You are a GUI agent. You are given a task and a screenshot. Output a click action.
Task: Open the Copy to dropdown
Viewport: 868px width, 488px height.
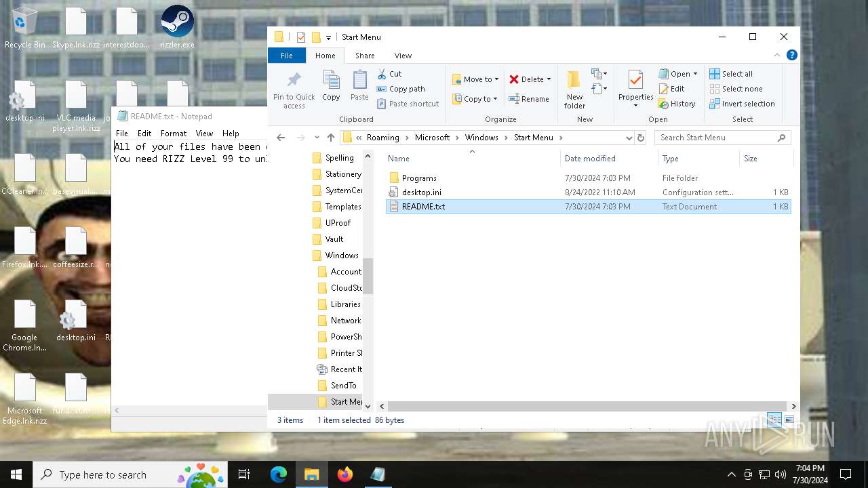[x=476, y=99]
